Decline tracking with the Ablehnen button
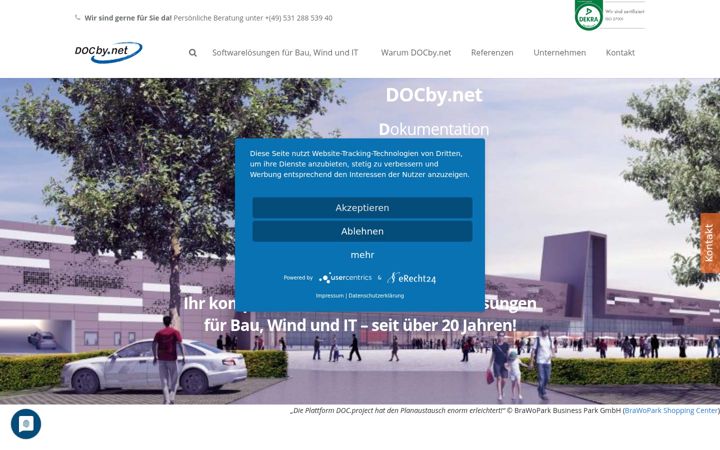 tap(362, 231)
